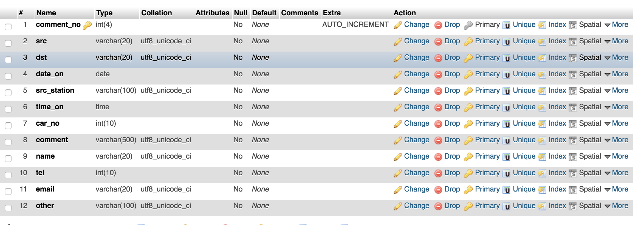644x225 pixels.
Task: Click the Name column header
Action: click(x=46, y=13)
